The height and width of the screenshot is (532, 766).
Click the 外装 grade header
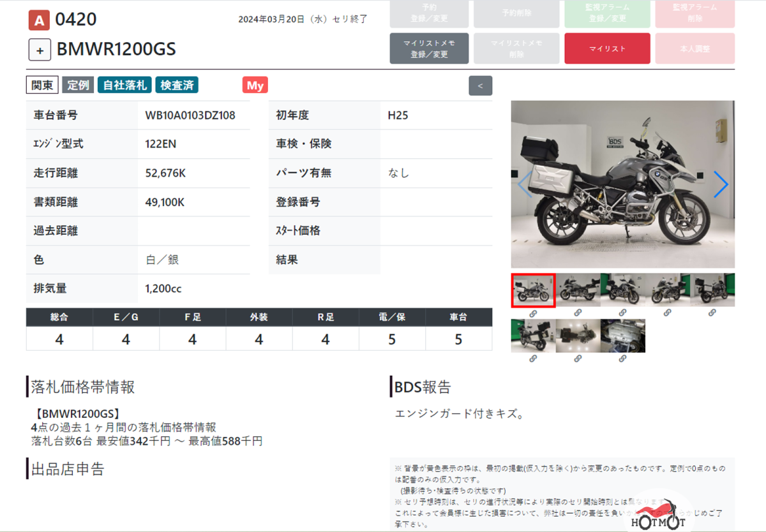pos(259,317)
